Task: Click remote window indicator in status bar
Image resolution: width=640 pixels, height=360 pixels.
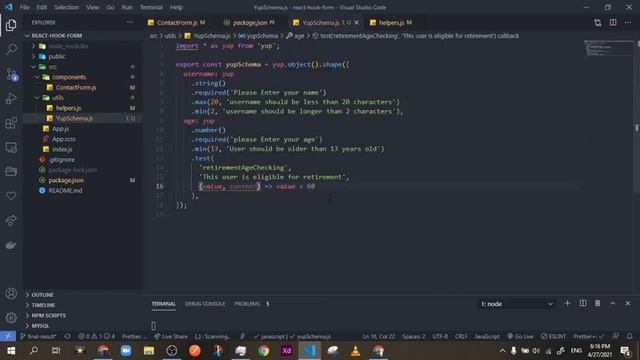Action: click(x=8, y=336)
